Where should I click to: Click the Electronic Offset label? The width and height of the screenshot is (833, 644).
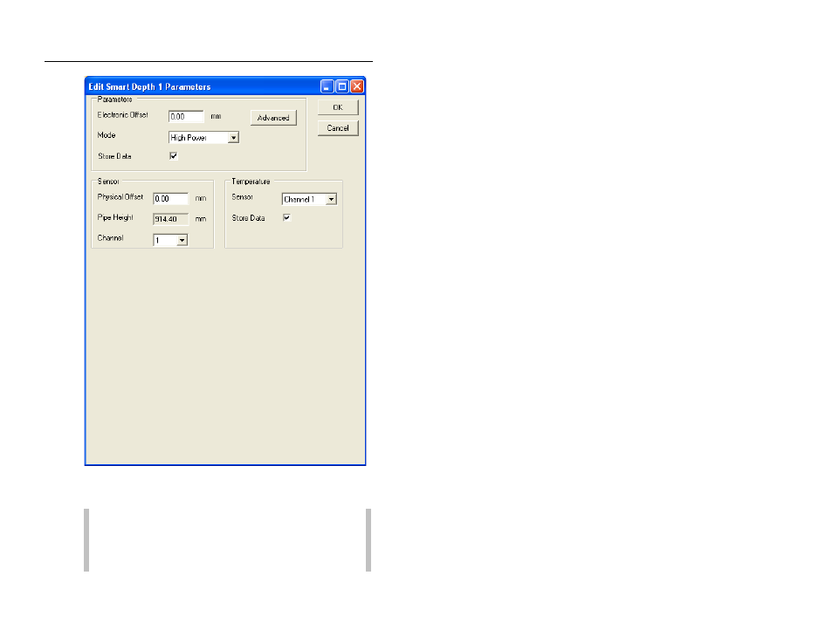[x=123, y=114]
